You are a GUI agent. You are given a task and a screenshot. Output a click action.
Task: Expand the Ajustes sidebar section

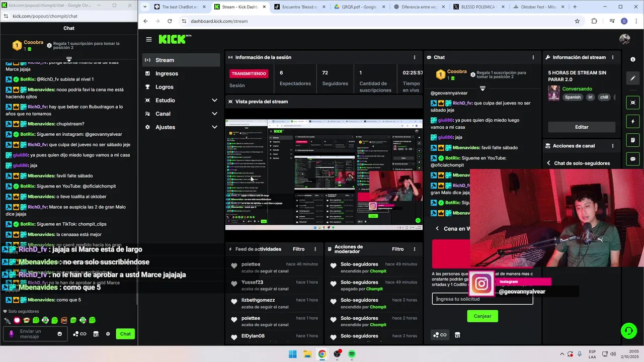click(x=215, y=127)
